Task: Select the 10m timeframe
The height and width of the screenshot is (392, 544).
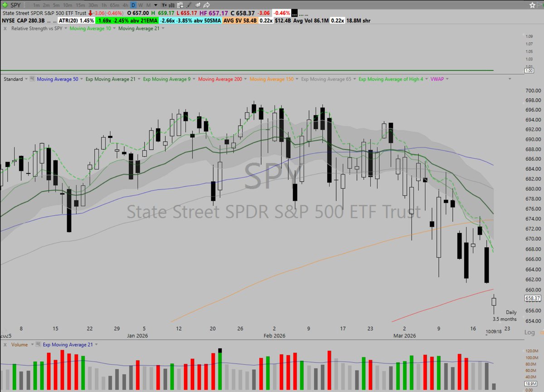Action: pyautogui.click(x=68, y=5)
